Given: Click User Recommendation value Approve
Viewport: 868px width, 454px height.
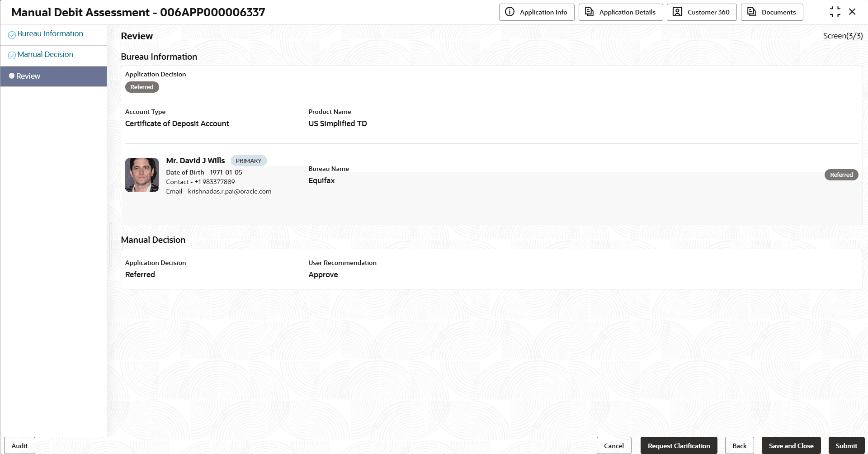Looking at the screenshot, I should point(323,274).
